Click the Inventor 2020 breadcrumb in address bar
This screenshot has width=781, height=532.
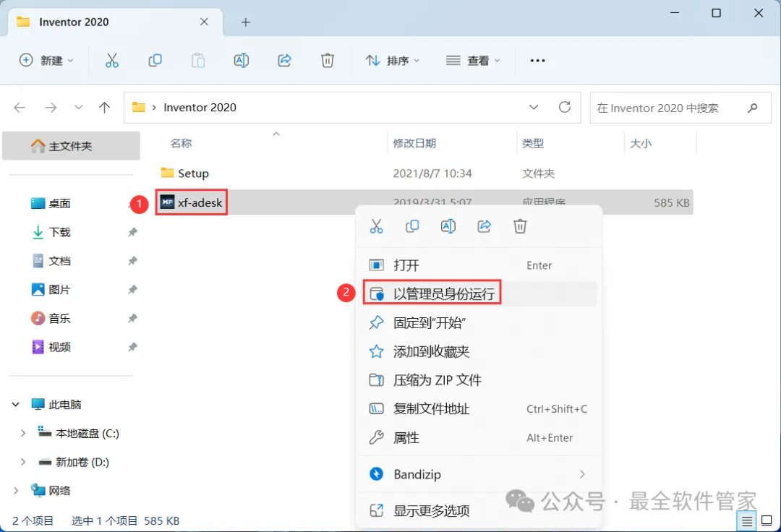point(200,108)
